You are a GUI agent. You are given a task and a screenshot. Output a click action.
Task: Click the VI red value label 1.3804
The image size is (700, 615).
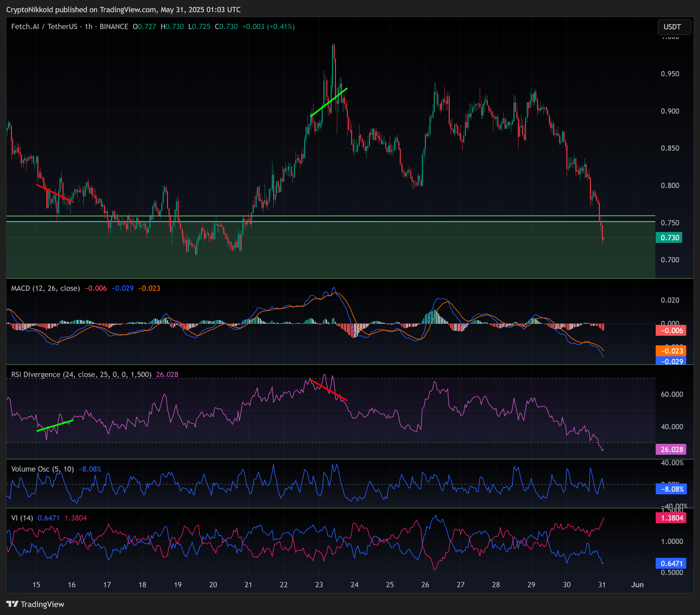click(x=671, y=518)
